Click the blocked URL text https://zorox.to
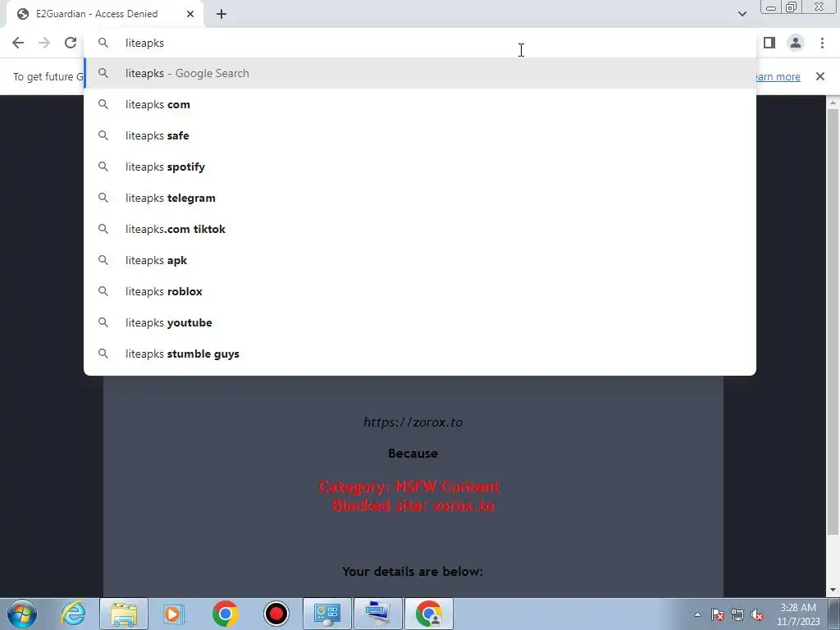This screenshot has width=840, height=630. tap(413, 422)
